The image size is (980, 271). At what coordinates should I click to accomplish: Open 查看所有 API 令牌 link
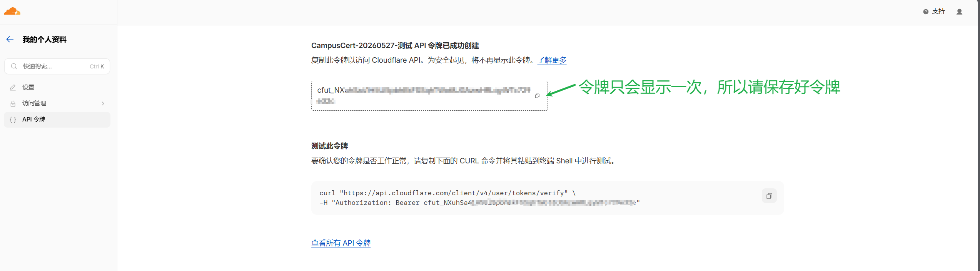click(341, 243)
